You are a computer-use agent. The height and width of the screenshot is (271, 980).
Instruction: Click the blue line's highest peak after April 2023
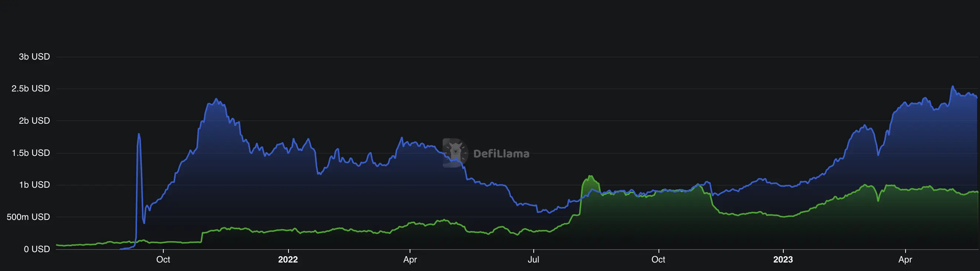(x=953, y=86)
